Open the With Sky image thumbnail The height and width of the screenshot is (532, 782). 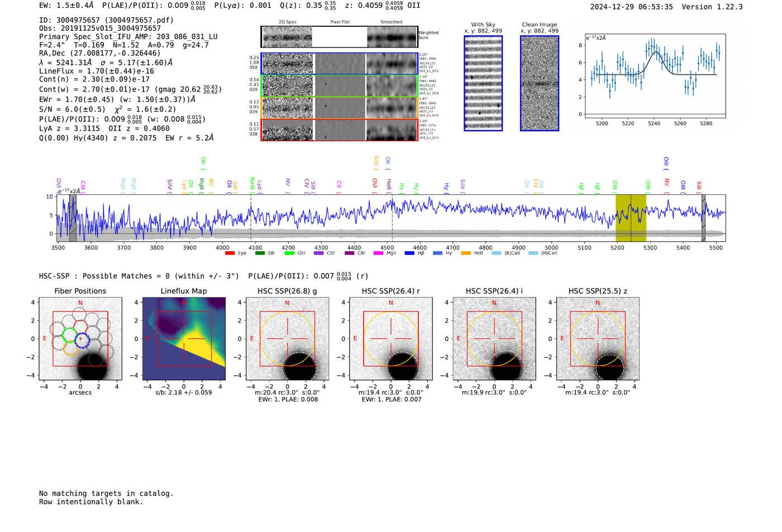[x=483, y=83]
